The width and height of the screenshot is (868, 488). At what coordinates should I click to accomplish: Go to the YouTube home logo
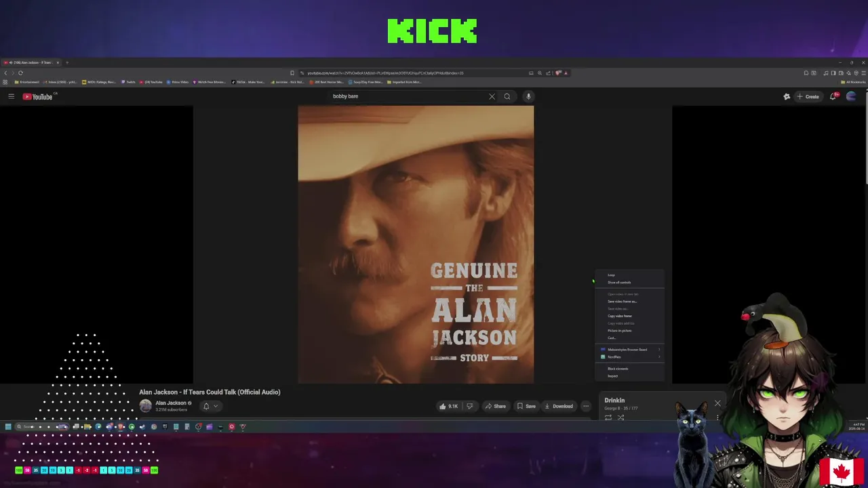coord(37,96)
